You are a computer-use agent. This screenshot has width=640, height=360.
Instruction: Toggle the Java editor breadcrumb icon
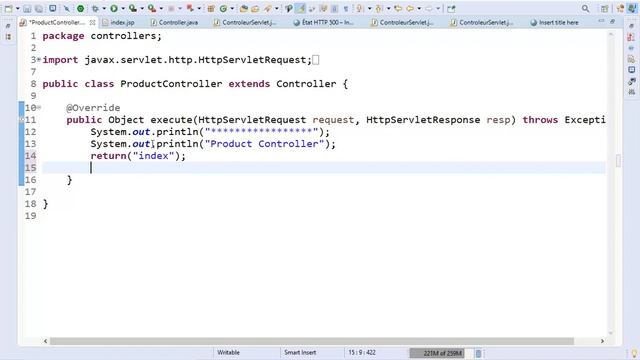(x=289, y=9)
